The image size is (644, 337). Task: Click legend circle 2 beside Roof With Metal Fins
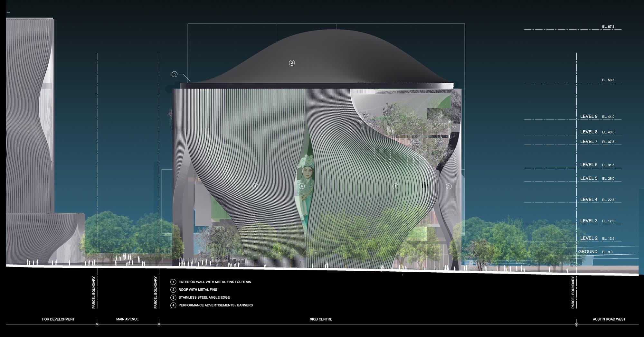click(x=173, y=290)
